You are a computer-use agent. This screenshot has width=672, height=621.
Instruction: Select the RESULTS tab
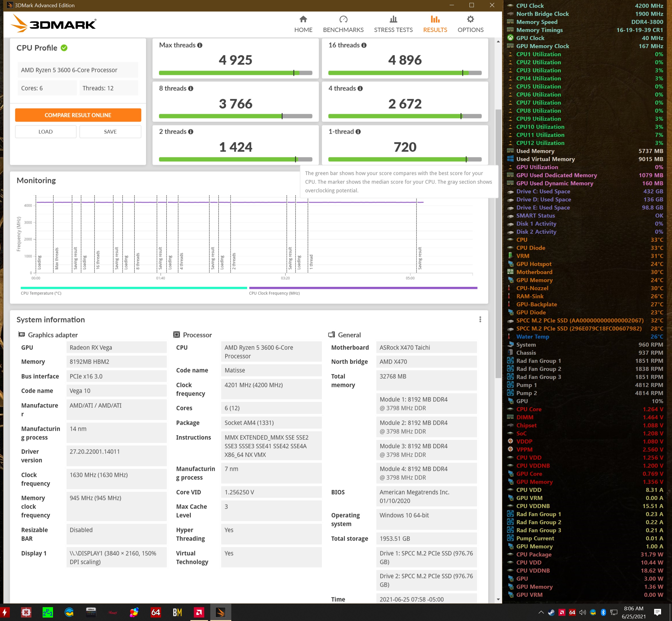click(435, 24)
